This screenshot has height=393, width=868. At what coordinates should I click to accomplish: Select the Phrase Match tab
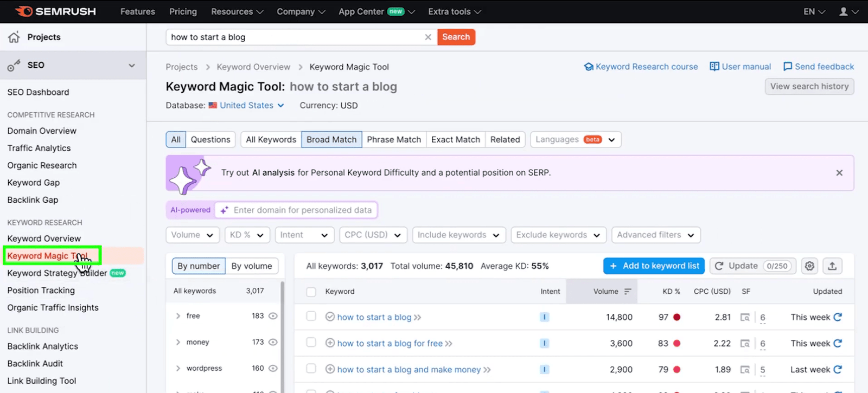[x=394, y=139]
